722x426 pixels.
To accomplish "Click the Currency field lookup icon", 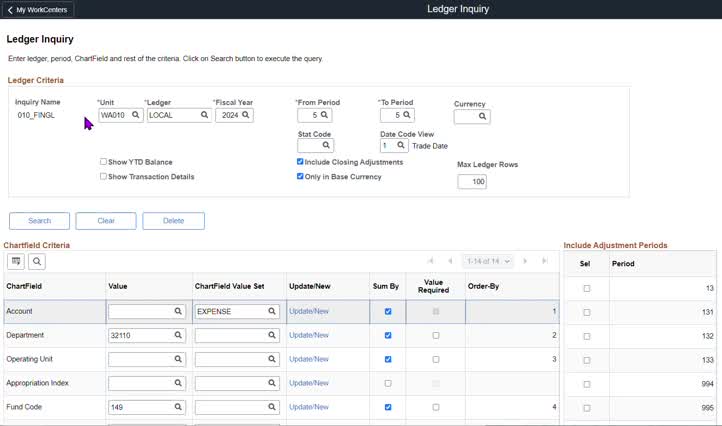I will [482, 117].
